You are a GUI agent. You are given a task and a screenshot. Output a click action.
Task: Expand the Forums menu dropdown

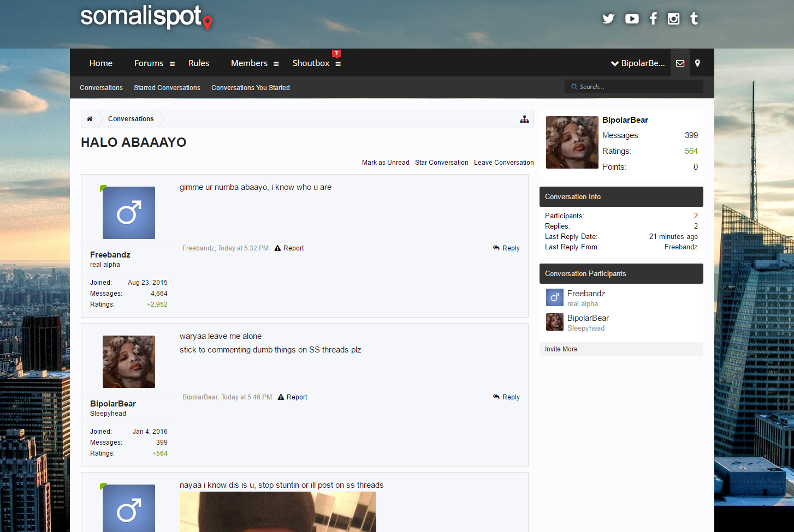172,64
